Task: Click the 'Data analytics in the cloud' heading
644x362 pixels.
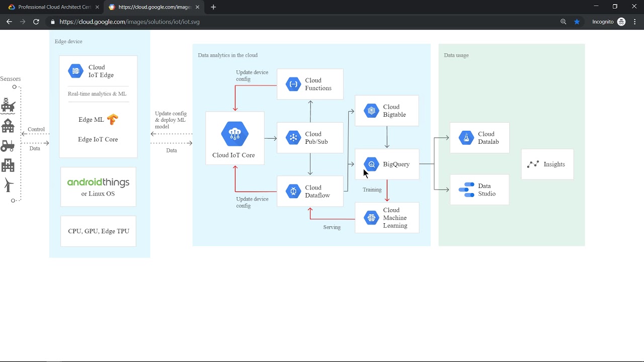Action: [228, 55]
